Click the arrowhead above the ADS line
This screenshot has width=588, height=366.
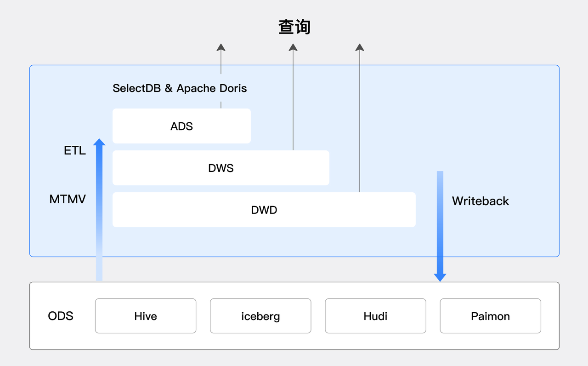pyautogui.click(x=221, y=47)
